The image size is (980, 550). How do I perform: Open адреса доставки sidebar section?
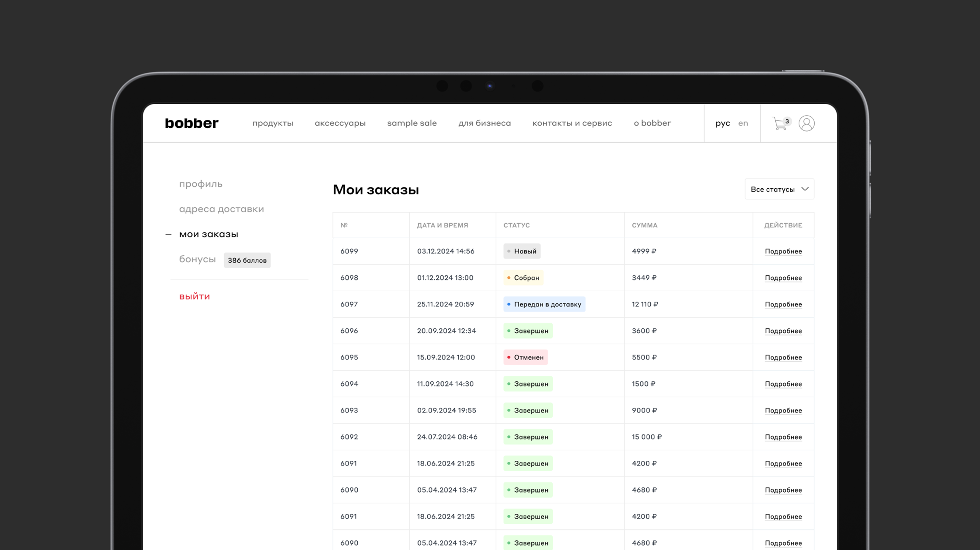click(x=221, y=209)
